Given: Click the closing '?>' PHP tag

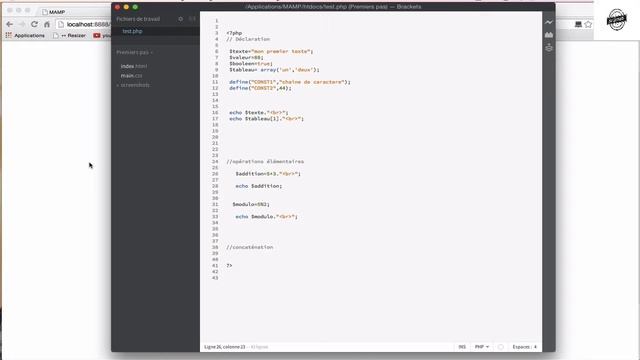Looking at the screenshot, I should pyautogui.click(x=229, y=266).
